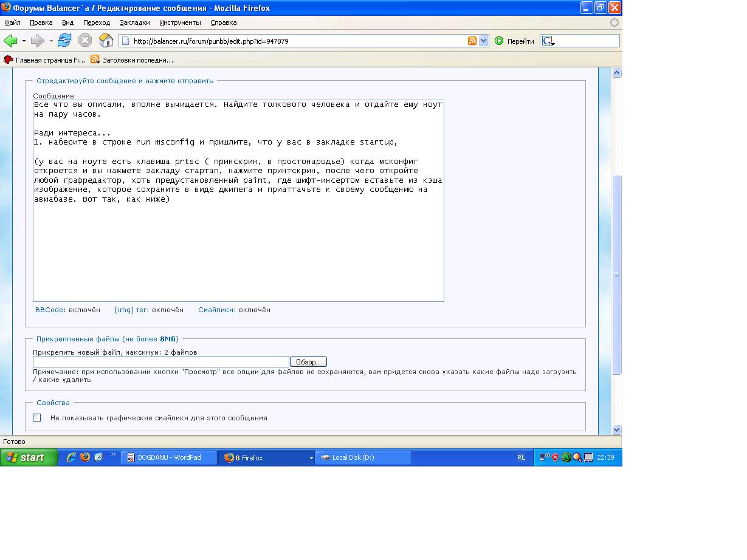Screen dimensions: 747x560
Task: Open back button history dropdown arrow
Action: (24, 41)
